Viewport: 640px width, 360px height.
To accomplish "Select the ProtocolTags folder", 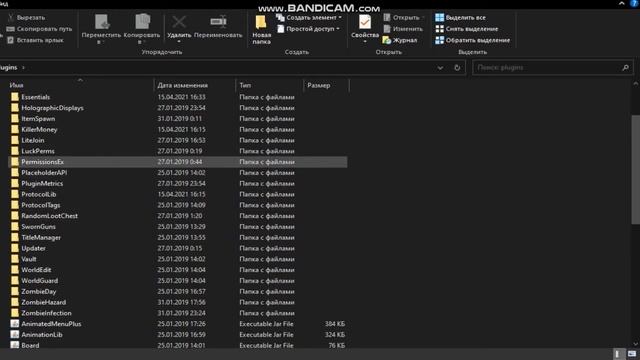I will click(178, 205).
